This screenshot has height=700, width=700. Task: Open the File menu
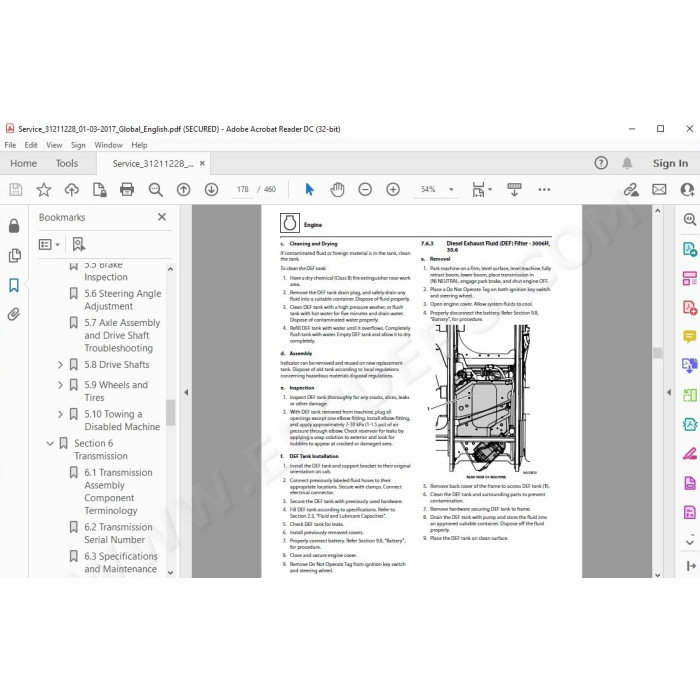click(x=10, y=145)
